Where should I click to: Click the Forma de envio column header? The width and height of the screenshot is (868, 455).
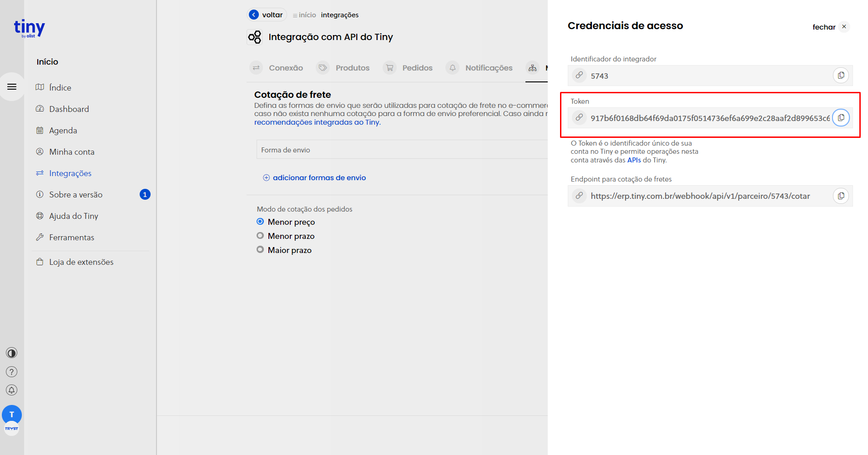click(x=286, y=150)
